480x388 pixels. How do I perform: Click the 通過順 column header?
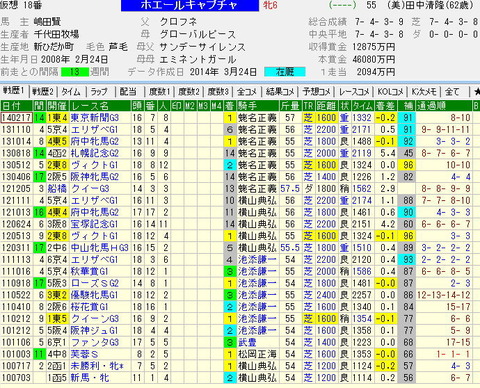[444, 106]
